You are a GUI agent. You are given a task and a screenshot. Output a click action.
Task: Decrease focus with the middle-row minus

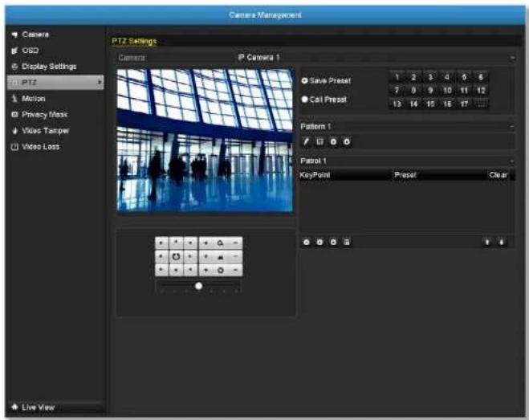235,256
